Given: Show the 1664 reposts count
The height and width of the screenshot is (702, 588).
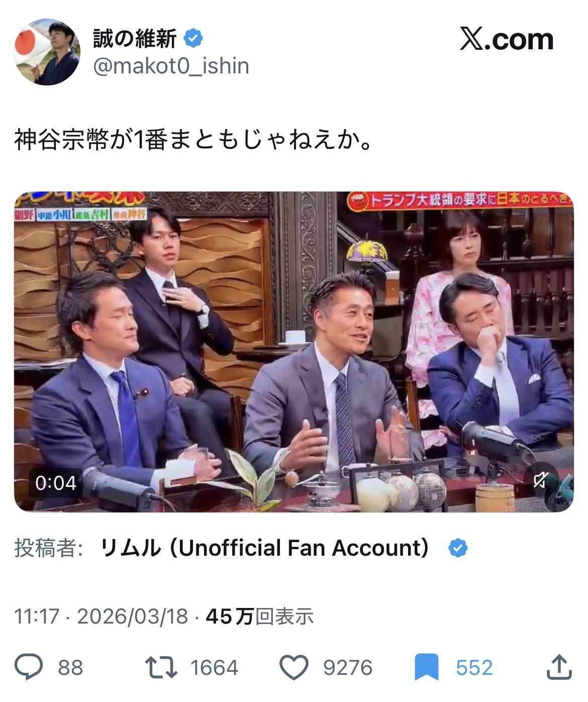Looking at the screenshot, I should [x=215, y=668].
